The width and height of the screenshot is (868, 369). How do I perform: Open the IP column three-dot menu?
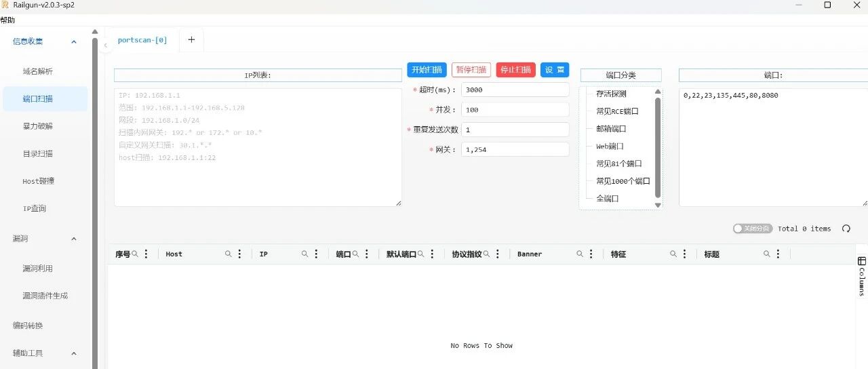pyautogui.click(x=316, y=254)
